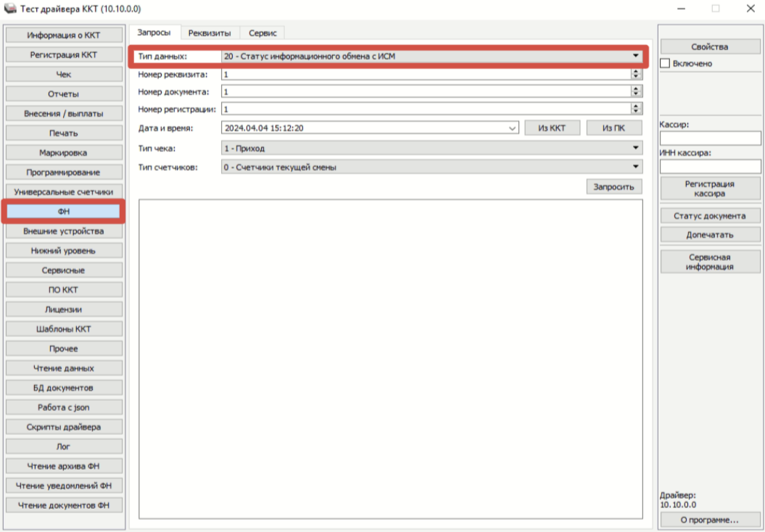
Task: Open the О программе window
Action: click(710, 520)
